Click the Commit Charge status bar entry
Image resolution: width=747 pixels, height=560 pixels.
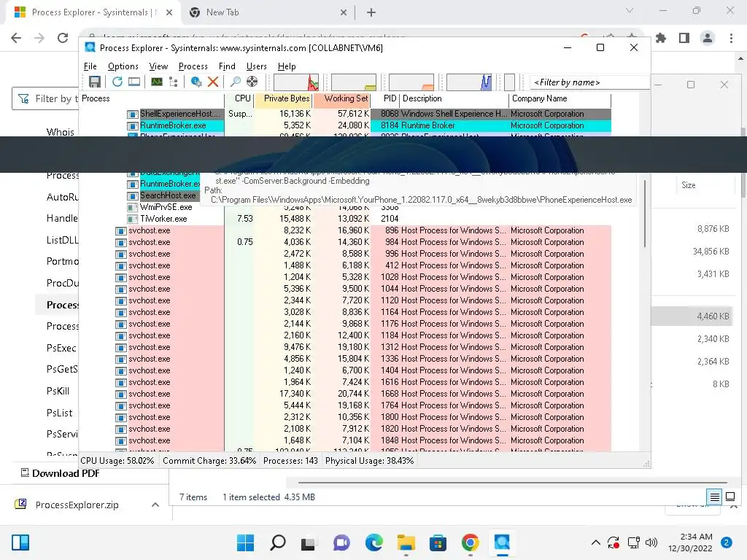(209, 461)
